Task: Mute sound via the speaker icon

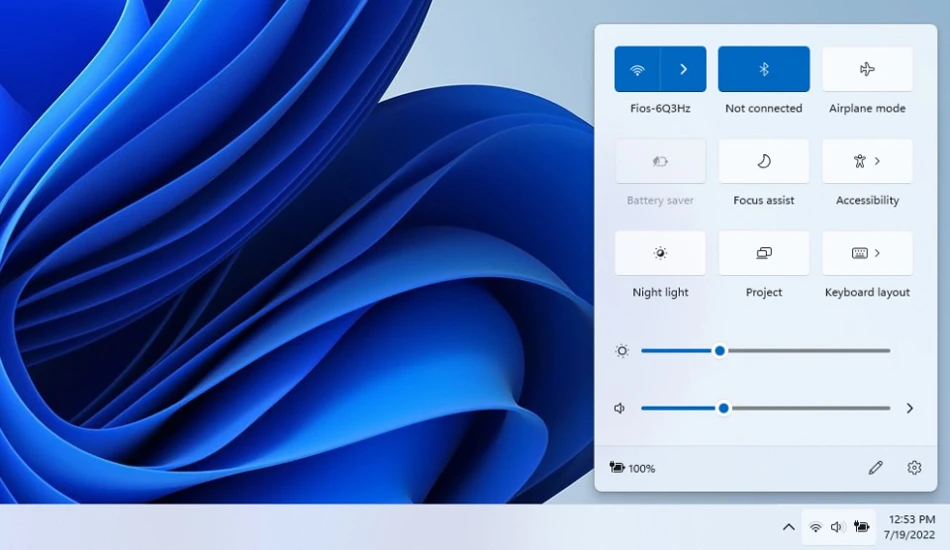Action: [x=620, y=408]
